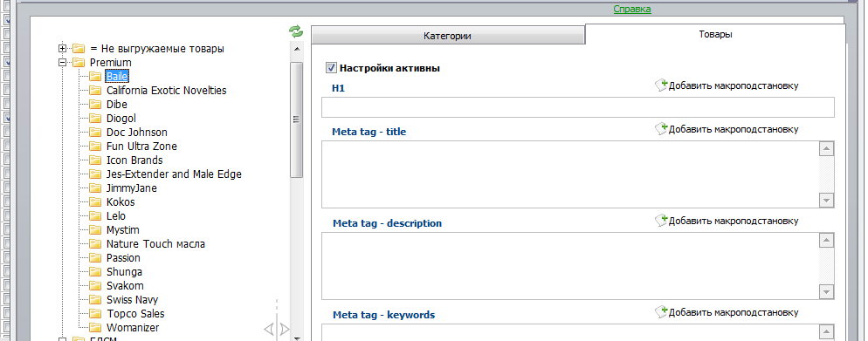Image resolution: width=868 pixels, height=341 pixels.
Task: Toggle the Настройки активны checkbox
Action: (332, 68)
